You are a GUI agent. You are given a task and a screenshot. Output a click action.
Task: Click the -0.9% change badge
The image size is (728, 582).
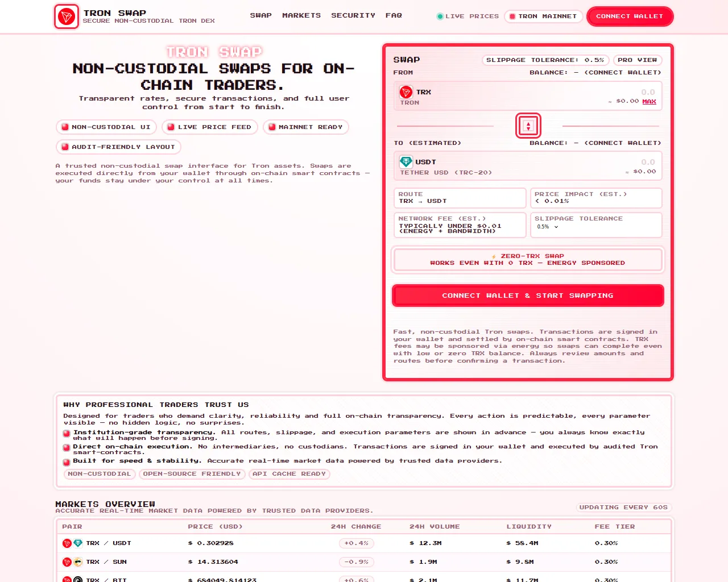pos(356,562)
